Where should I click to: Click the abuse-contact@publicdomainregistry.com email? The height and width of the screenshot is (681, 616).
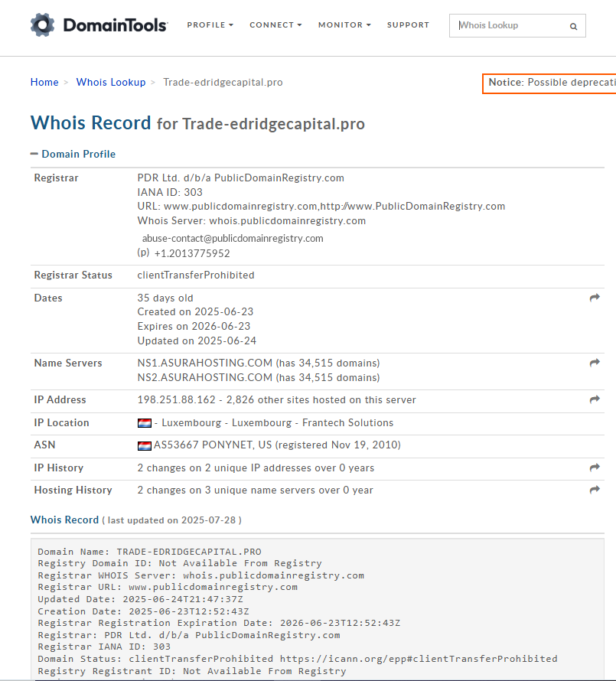click(233, 239)
